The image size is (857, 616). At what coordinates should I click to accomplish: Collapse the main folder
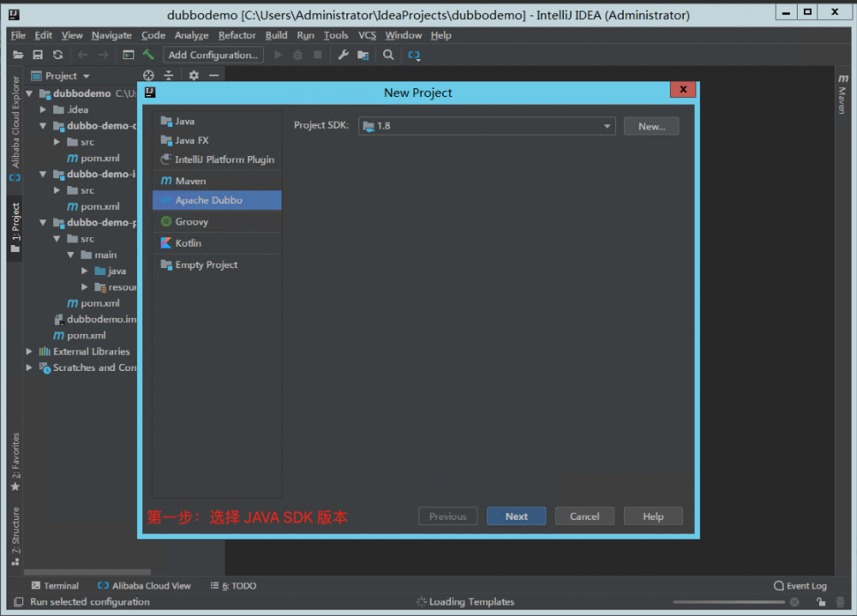pyautogui.click(x=70, y=254)
